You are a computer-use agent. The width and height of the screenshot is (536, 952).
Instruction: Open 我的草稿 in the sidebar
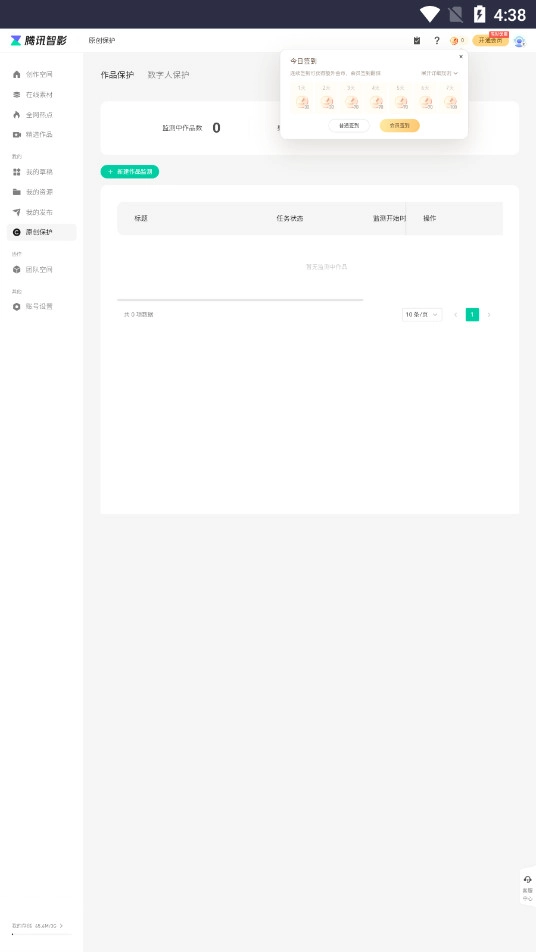33,172
